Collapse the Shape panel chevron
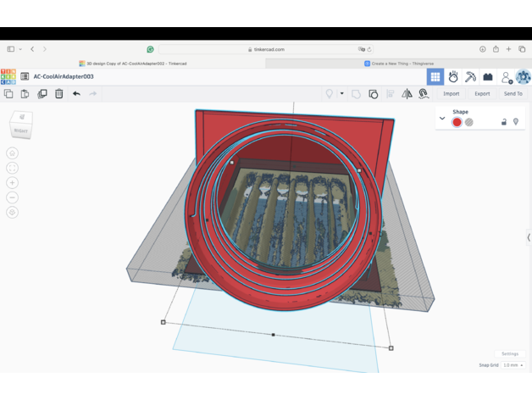The image size is (532, 400). pos(442,119)
